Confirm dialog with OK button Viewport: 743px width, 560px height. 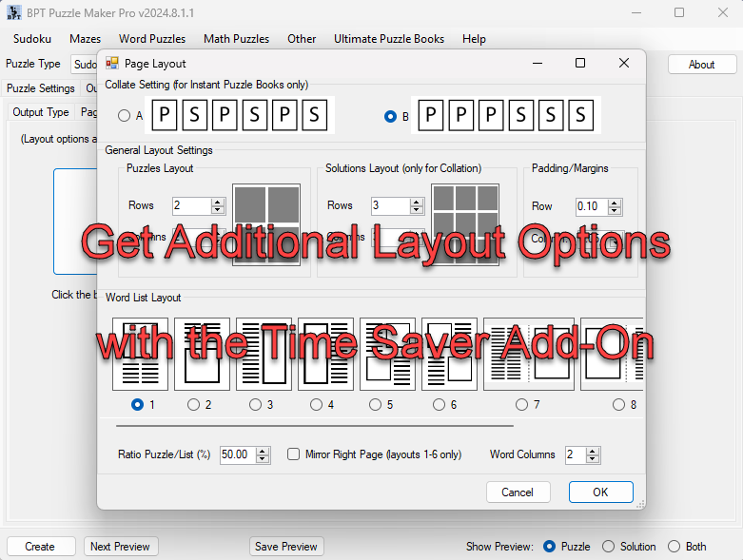tap(601, 492)
